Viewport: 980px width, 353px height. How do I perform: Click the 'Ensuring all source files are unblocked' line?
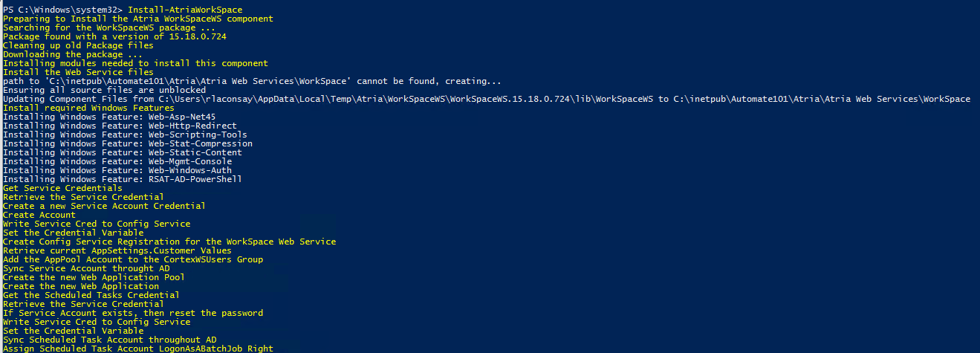104,90
